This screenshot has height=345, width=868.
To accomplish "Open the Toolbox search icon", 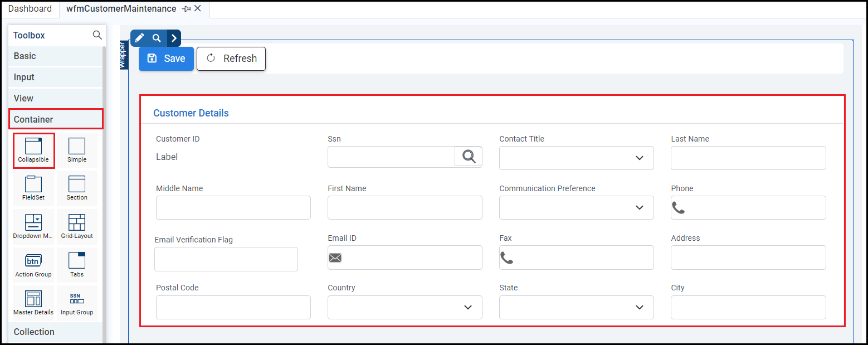I will coord(97,35).
